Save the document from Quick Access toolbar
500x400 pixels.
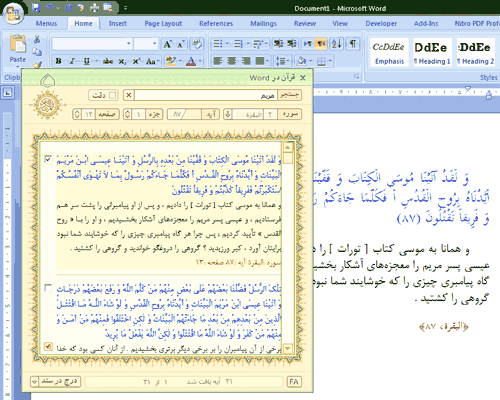click(36, 8)
